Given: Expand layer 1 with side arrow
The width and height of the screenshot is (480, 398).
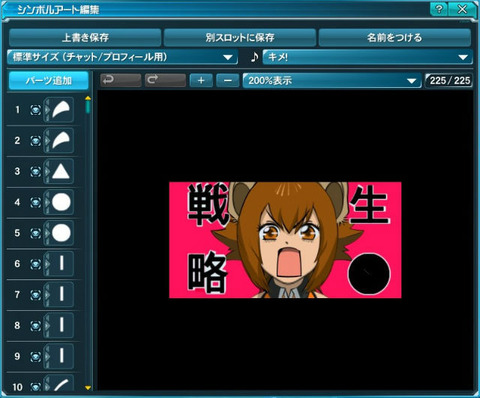Looking at the screenshot, I should pyautogui.click(x=47, y=110).
